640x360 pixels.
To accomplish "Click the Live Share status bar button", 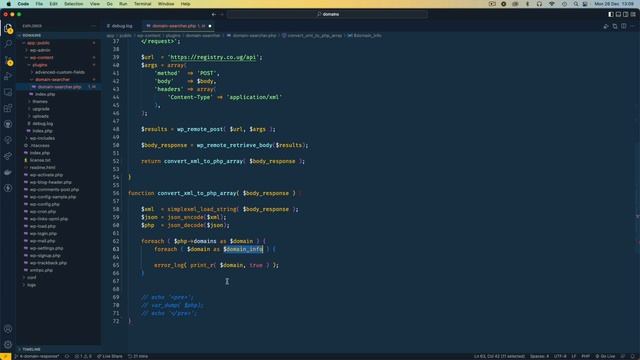I will pyautogui.click(x=109, y=356).
